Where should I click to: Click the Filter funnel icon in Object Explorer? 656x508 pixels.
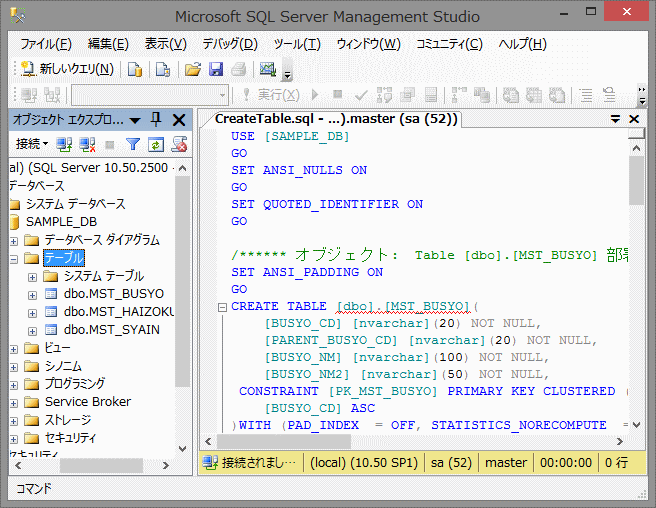(132, 144)
